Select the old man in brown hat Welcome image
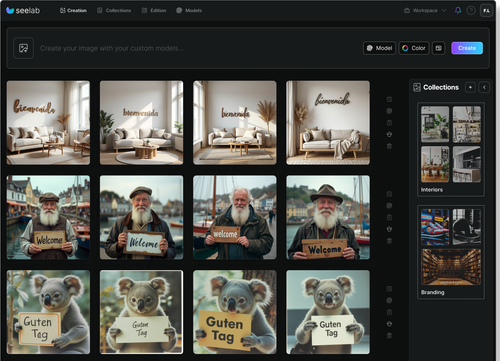This screenshot has height=361, width=500. pyautogui.click(x=328, y=217)
